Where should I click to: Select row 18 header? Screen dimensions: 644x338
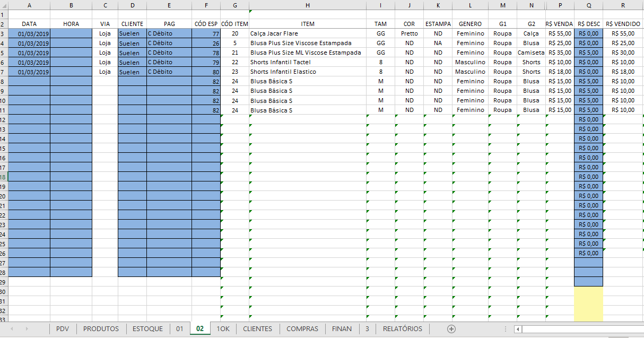[4, 177]
